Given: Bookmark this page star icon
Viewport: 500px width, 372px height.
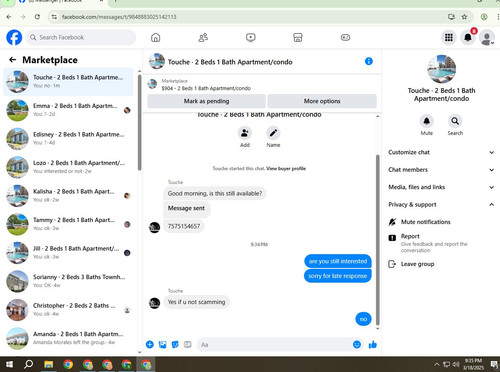Looking at the screenshot, I should [x=464, y=17].
